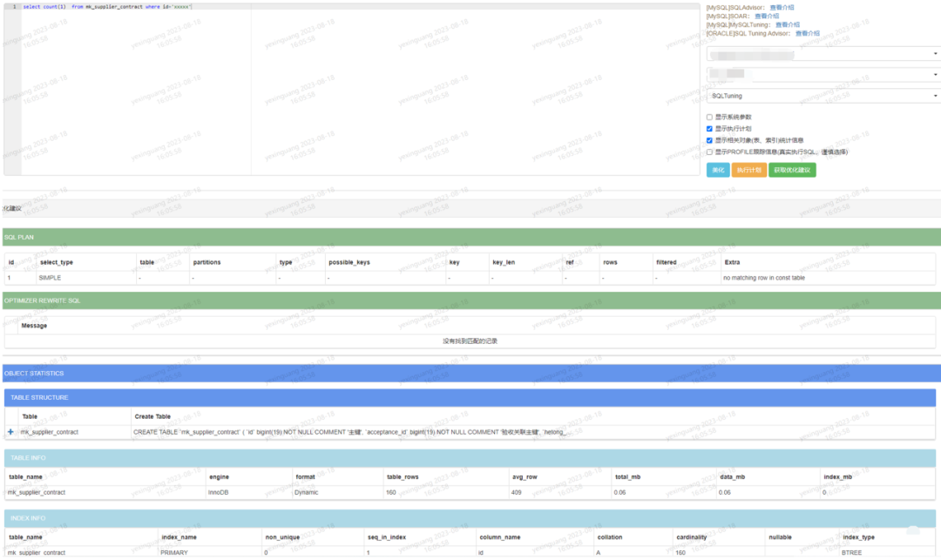941x560 pixels.
Task: Enable the 显示PROFILE跟踪信息 checkbox
Action: pos(709,152)
